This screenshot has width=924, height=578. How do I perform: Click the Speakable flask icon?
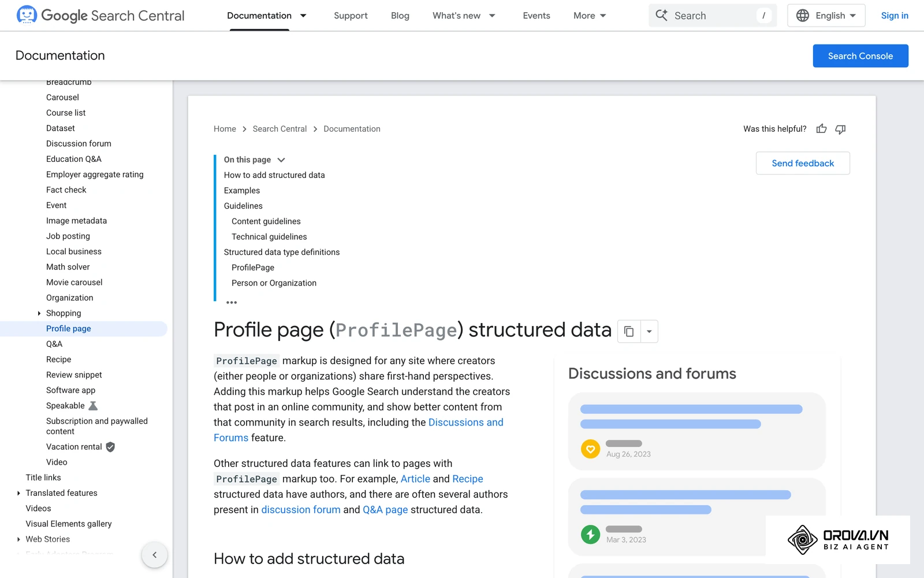tap(93, 406)
